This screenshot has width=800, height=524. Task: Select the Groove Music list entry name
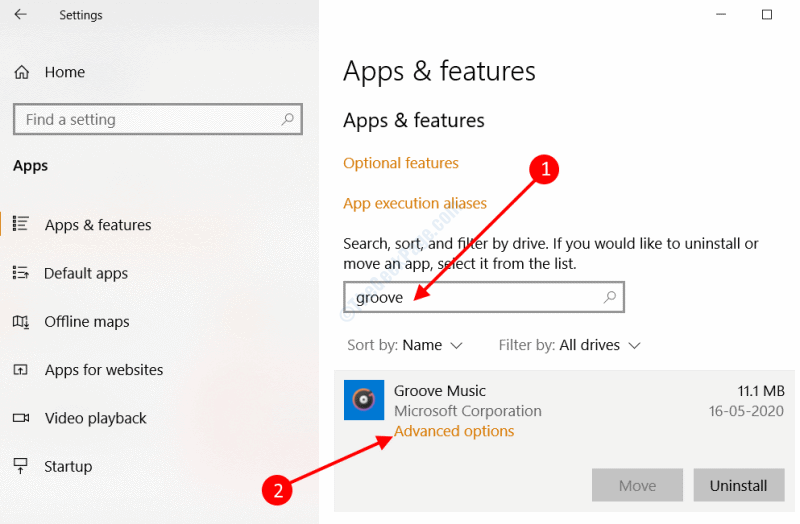tap(440, 391)
